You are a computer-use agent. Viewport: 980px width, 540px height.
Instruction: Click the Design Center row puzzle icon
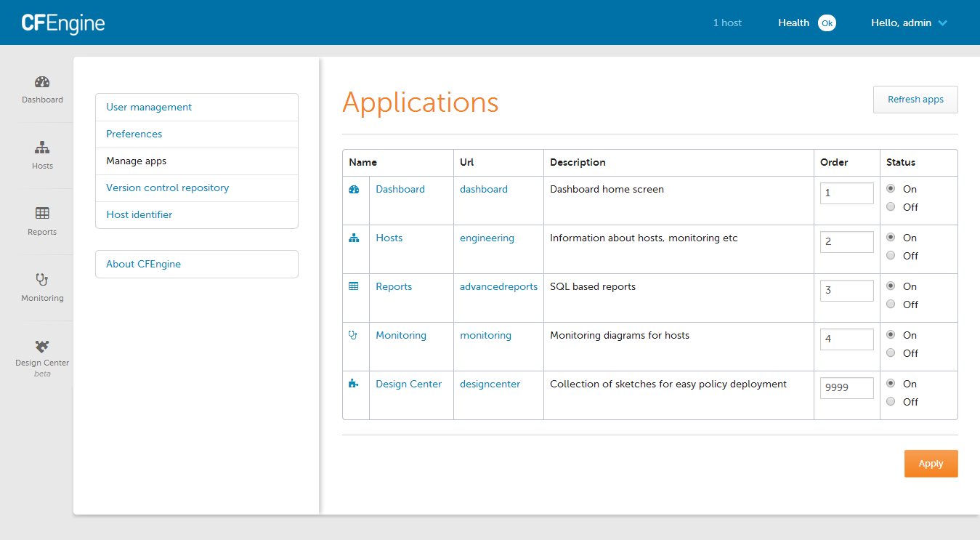354,384
